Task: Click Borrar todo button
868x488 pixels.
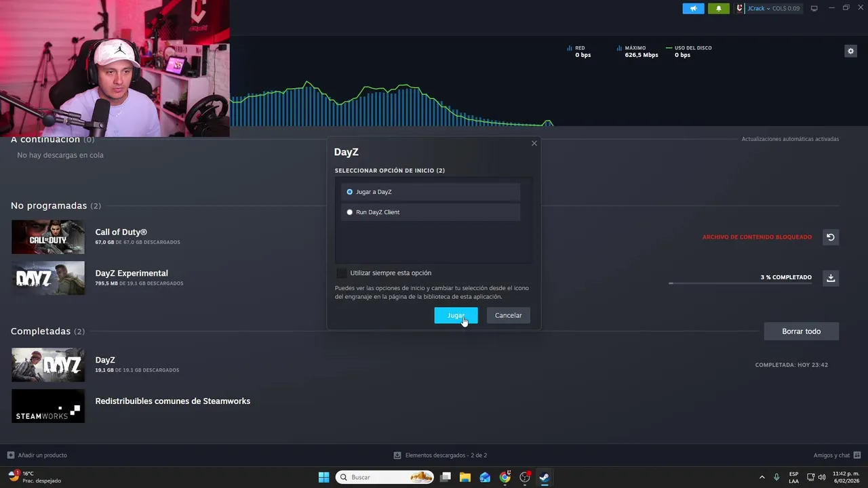Action: click(802, 331)
